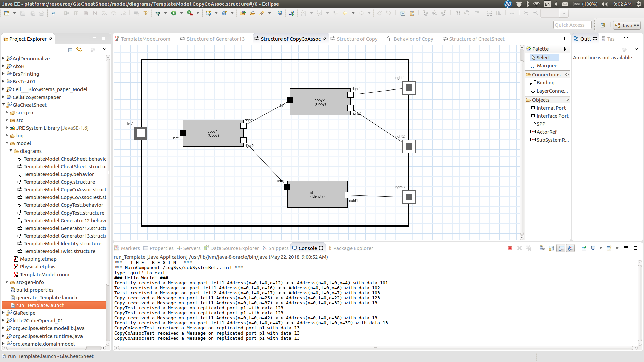Select the Marquee tool
This screenshot has height=362, width=644.
coord(547,66)
